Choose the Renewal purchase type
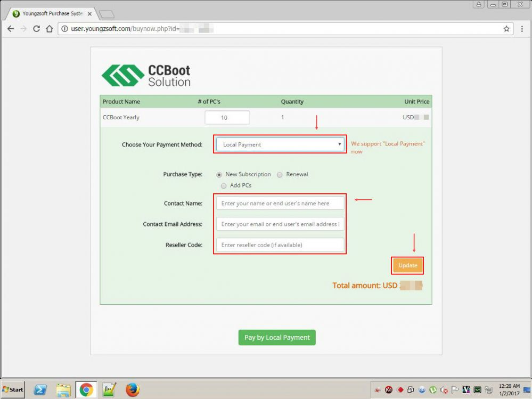Viewport: 532px width, 399px height. (280, 174)
